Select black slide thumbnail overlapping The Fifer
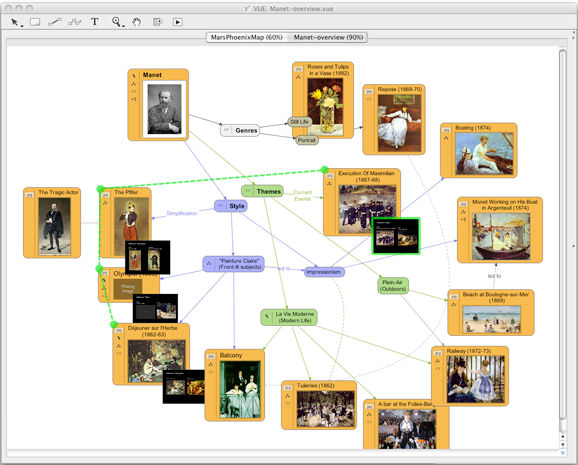This screenshot has width=578, height=465. click(148, 257)
